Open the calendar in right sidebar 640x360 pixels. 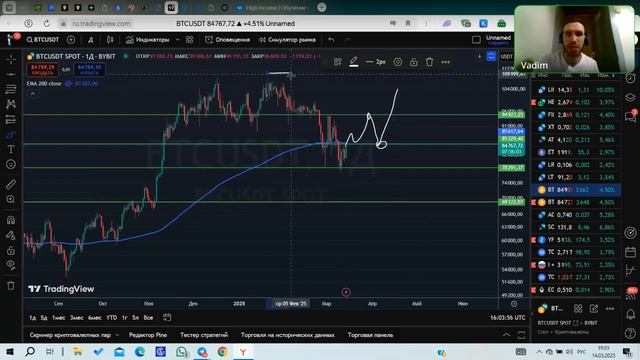coord(631,252)
